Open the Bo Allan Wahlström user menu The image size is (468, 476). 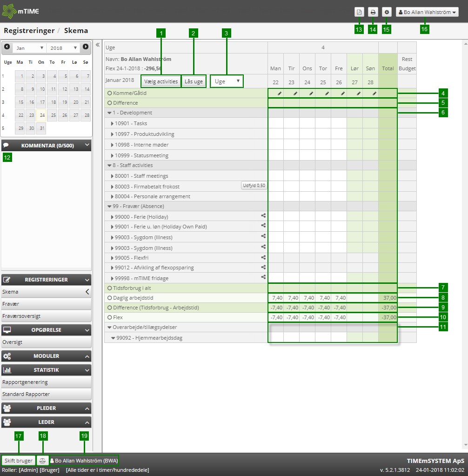pyautogui.click(x=427, y=13)
